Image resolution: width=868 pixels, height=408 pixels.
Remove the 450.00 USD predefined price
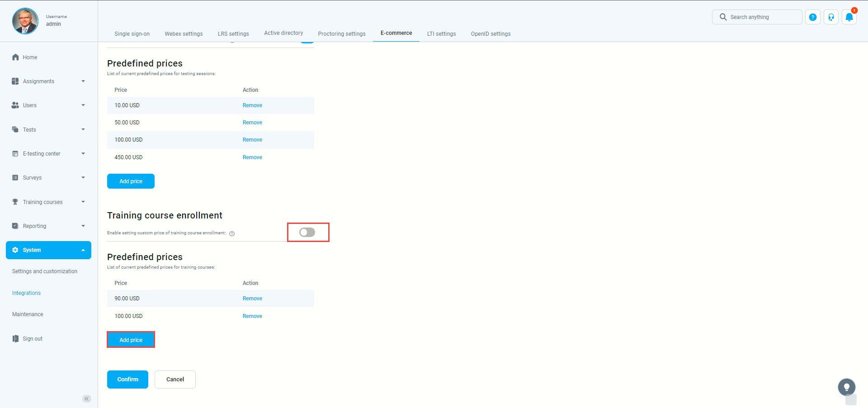coord(252,157)
